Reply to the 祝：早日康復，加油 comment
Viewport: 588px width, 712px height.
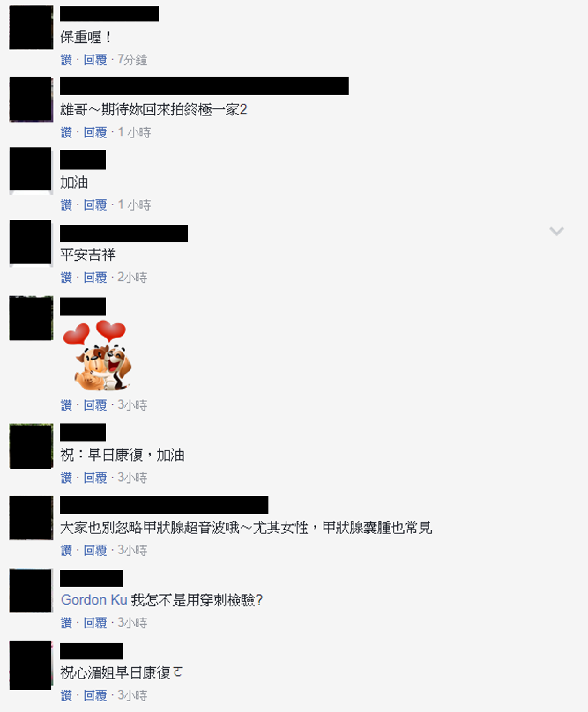(x=95, y=477)
